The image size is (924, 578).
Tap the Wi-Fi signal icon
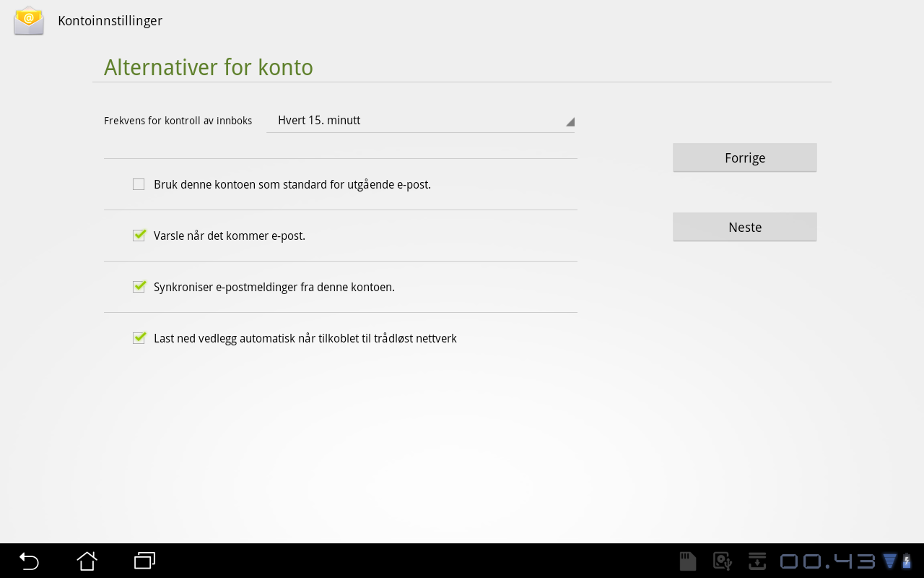[889, 561]
